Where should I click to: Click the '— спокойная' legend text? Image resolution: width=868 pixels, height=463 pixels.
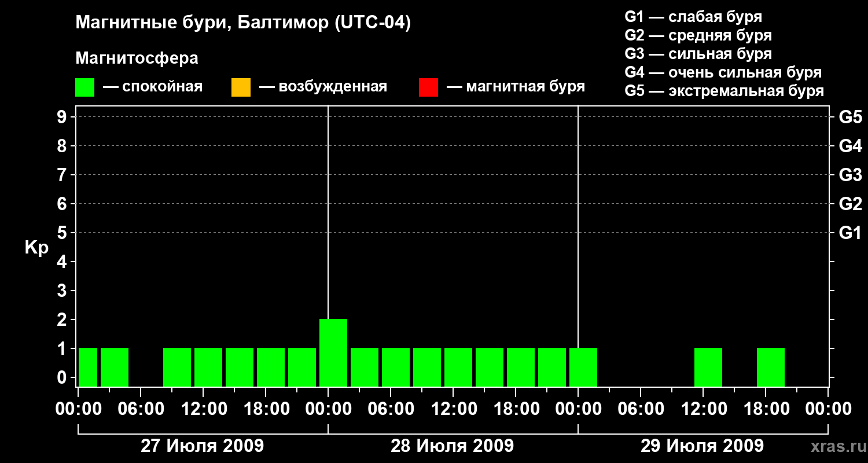point(153,87)
